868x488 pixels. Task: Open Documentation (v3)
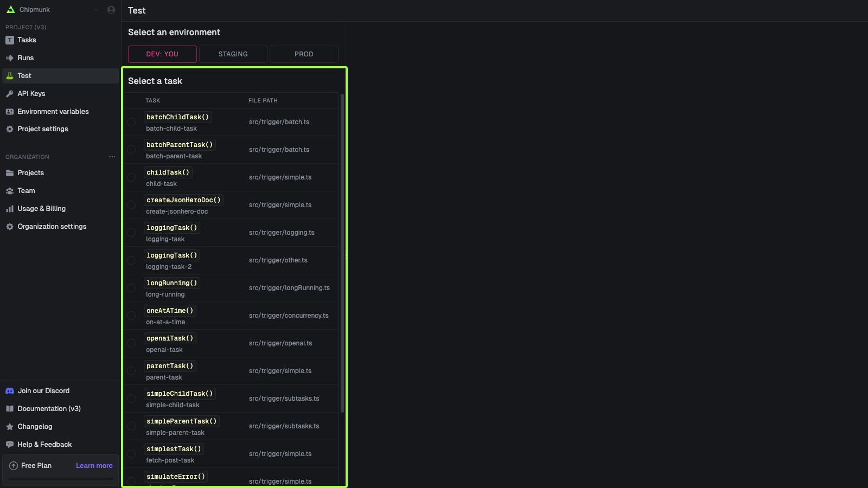[x=49, y=408]
